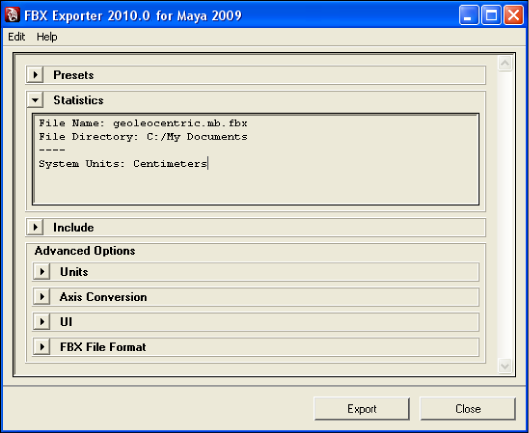The image size is (529, 433).
Task: Close the window with the red X
Action: (513, 15)
